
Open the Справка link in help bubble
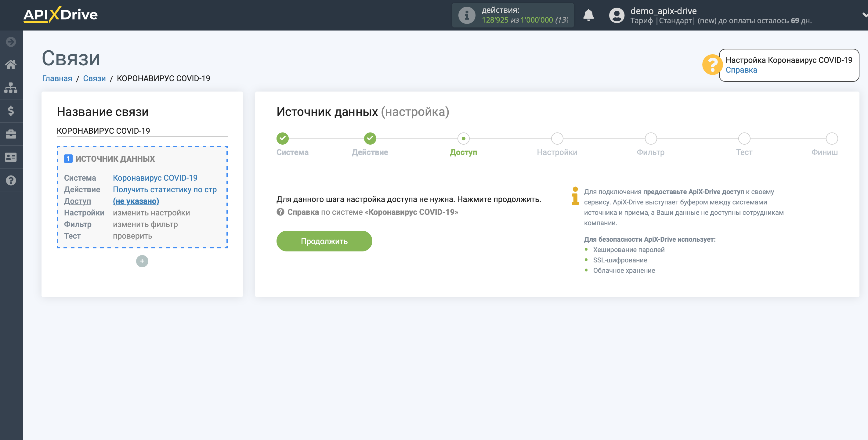pyautogui.click(x=741, y=70)
